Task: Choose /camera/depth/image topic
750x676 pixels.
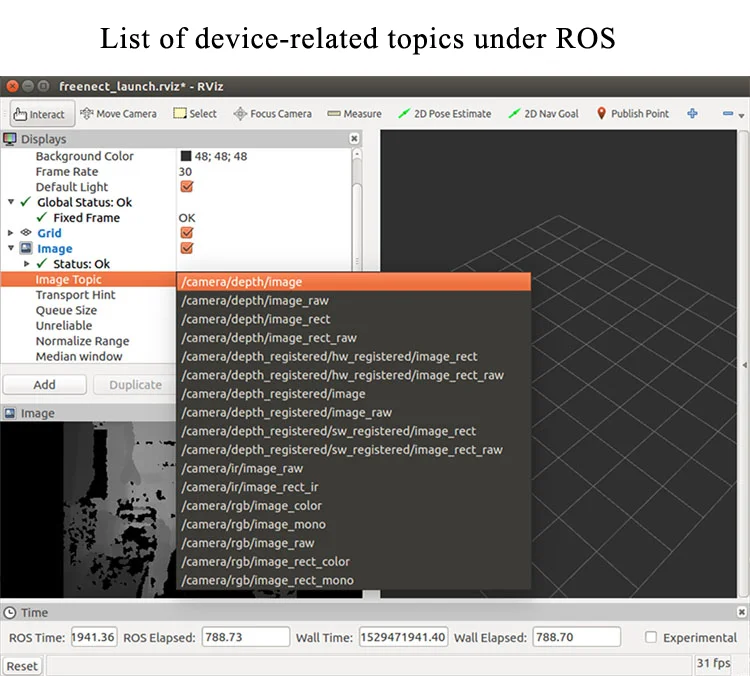Action: pyautogui.click(x=353, y=282)
